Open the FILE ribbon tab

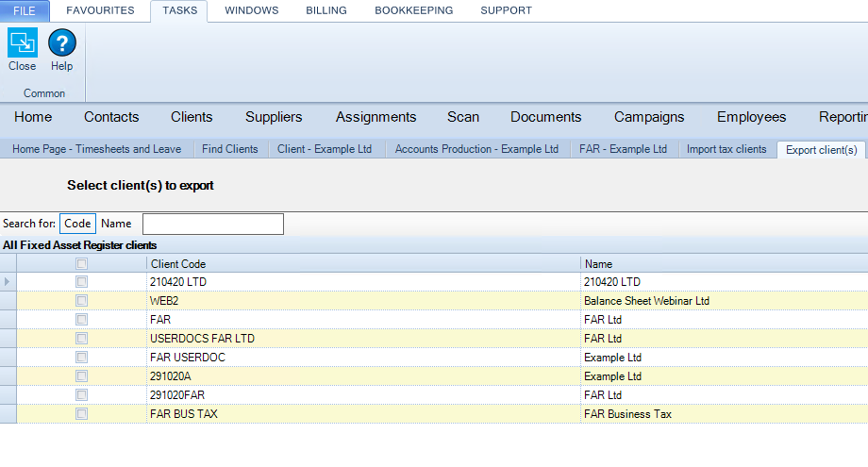pos(25,10)
